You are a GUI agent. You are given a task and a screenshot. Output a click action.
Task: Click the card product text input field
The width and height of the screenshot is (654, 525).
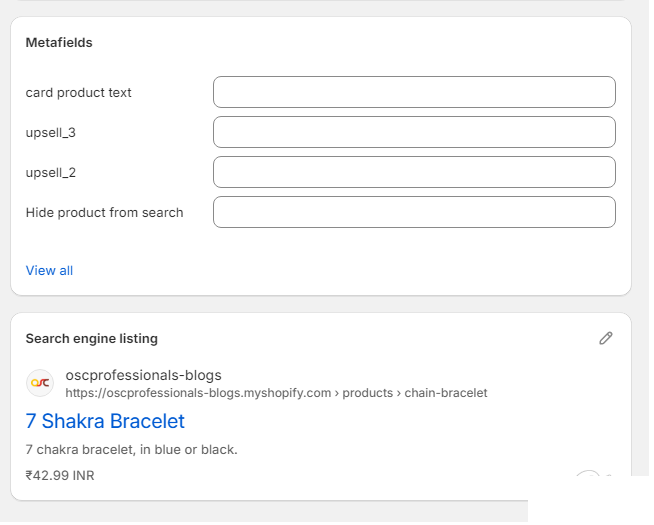coord(414,92)
